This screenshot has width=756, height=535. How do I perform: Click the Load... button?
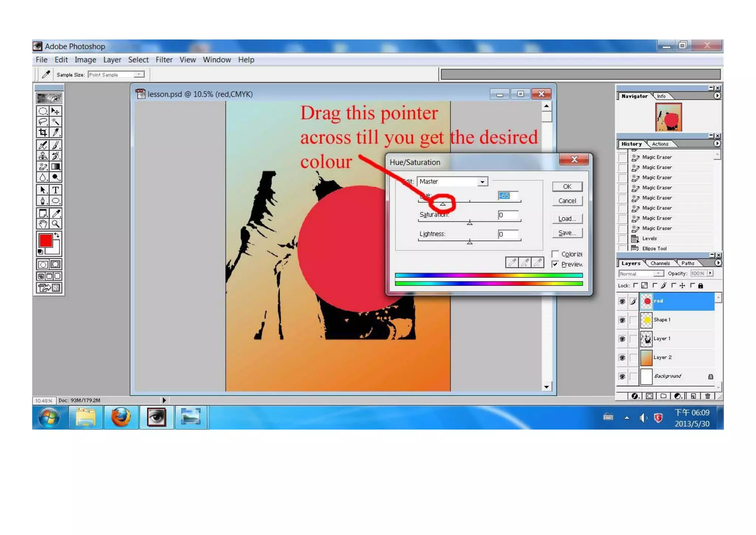pos(567,219)
